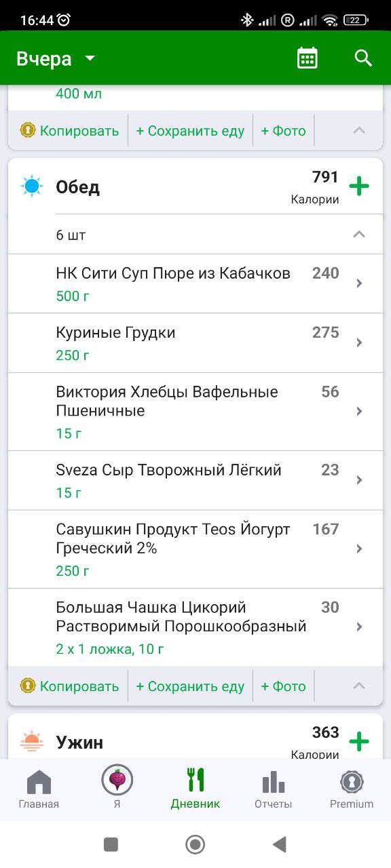This screenshot has height=868, width=391.
Task: Open НК Сити Суп Пюре entry
Action: [195, 283]
